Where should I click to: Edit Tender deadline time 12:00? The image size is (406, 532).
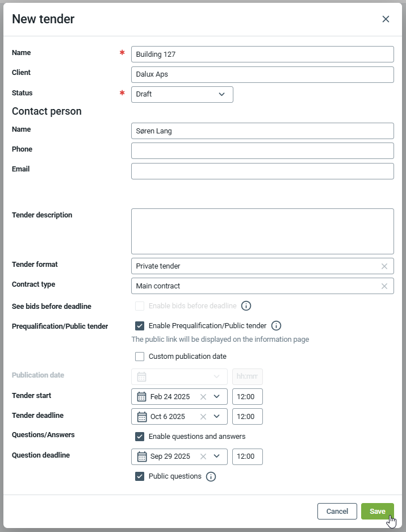coord(248,417)
